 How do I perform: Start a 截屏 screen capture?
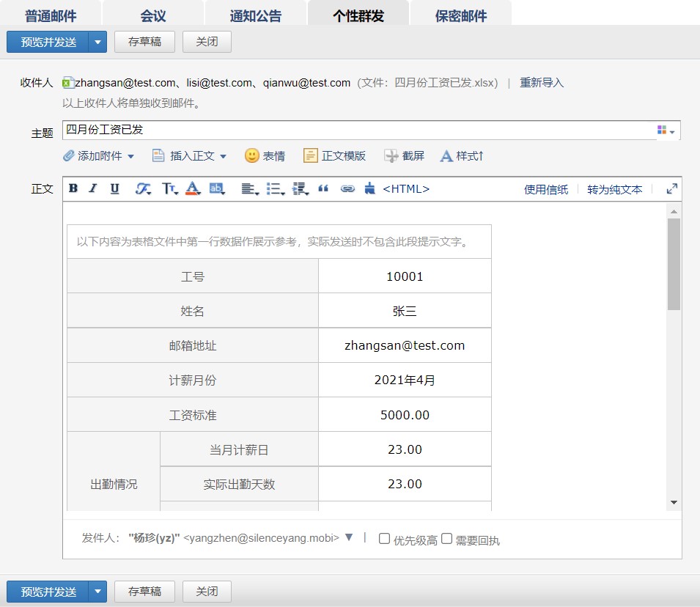click(x=404, y=155)
